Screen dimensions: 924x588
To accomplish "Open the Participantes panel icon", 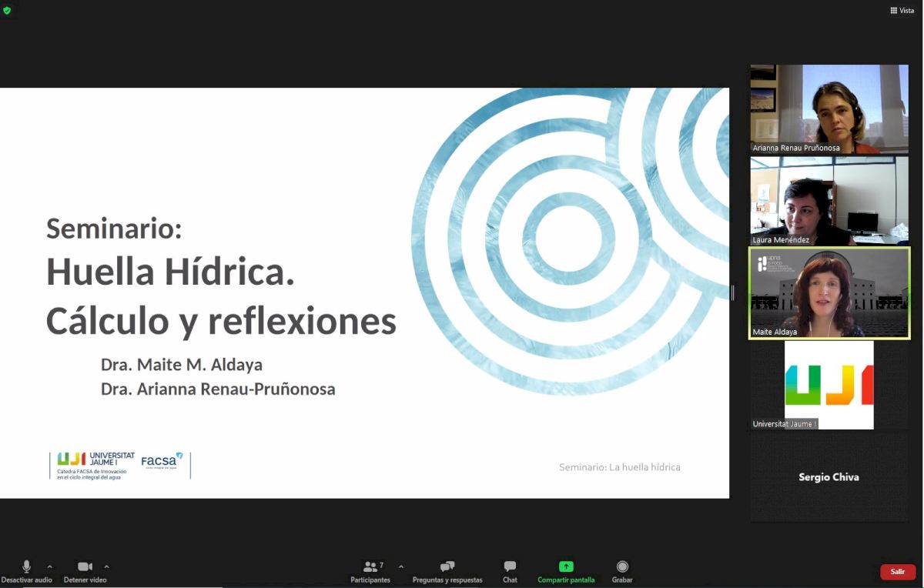I will point(370,567).
